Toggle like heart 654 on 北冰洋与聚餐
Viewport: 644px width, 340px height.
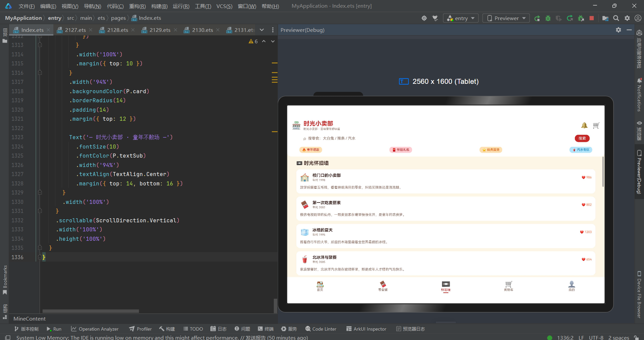(587, 259)
